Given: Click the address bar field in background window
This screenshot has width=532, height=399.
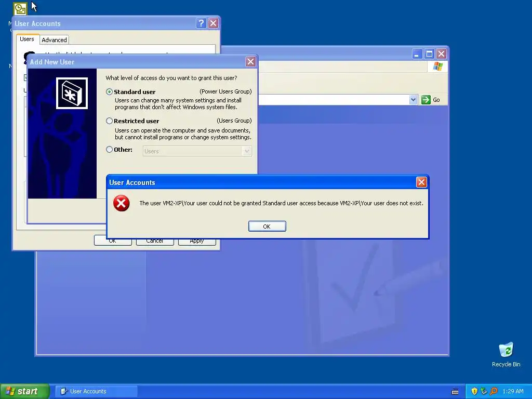Looking at the screenshot, I should [334, 100].
